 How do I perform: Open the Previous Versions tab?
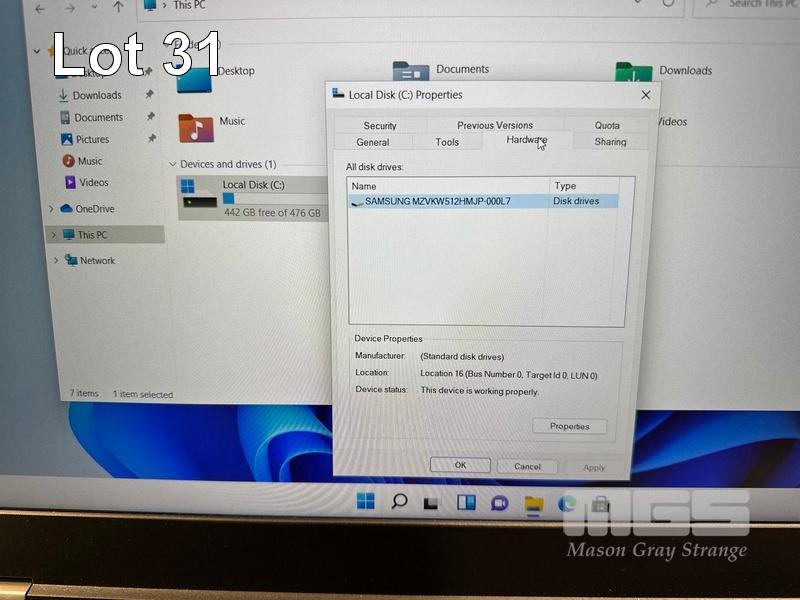click(x=495, y=125)
